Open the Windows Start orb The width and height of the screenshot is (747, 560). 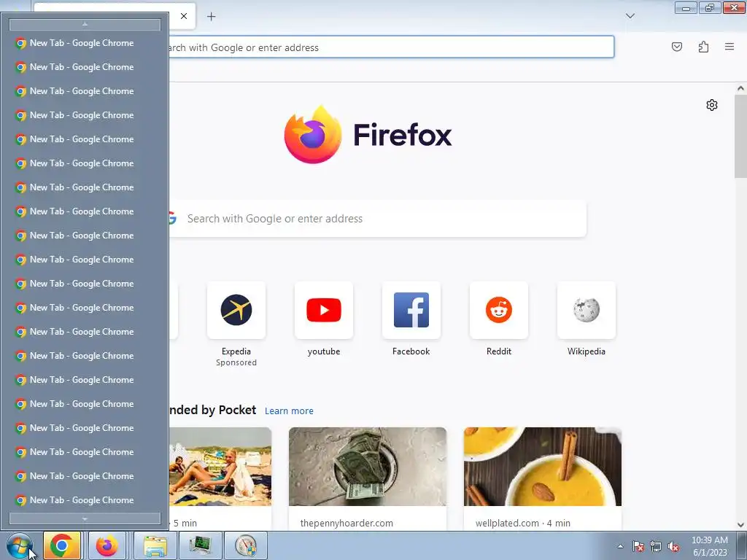[19, 545]
